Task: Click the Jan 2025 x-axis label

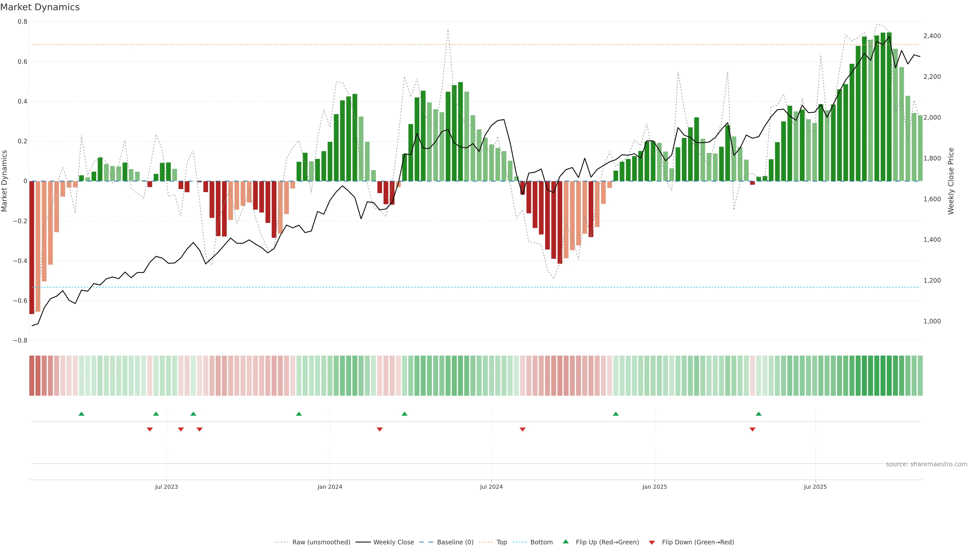Action: pyautogui.click(x=654, y=487)
